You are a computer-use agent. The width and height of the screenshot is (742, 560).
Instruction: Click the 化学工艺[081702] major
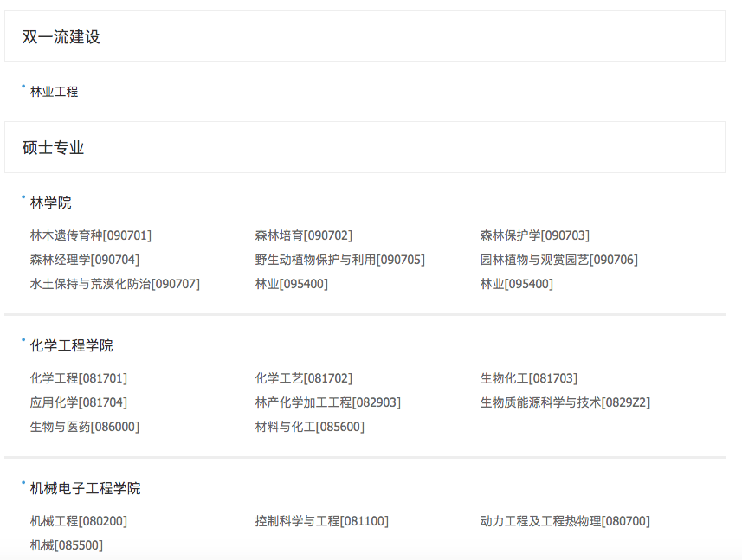[x=304, y=378]
